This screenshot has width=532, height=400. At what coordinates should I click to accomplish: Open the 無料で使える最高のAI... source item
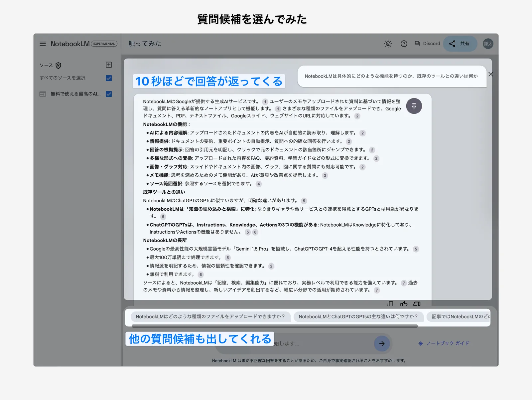point(75,94)
